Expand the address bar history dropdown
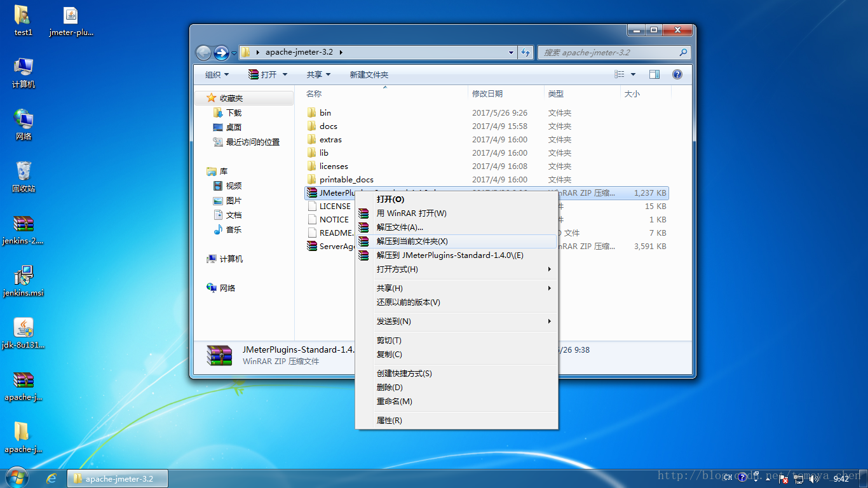Viewport: 868px width, 488px height. 511,53
